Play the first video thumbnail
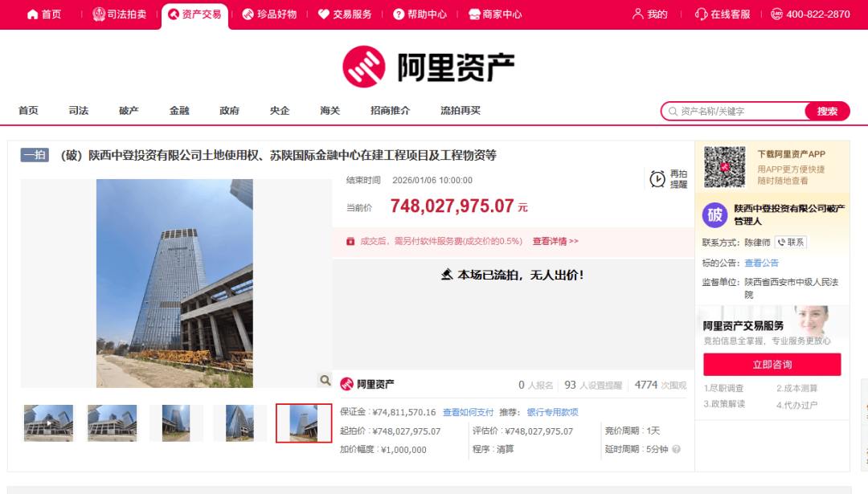This screenshot has width=868, height=494. [x=48, y=423]
